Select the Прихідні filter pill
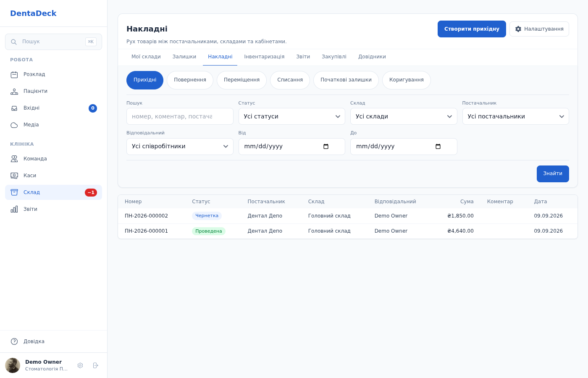The image size is (588, 378). [x=145, y=80]
